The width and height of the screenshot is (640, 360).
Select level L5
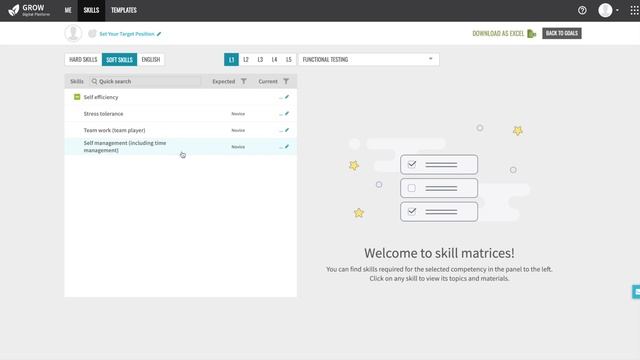coord(289,60)
